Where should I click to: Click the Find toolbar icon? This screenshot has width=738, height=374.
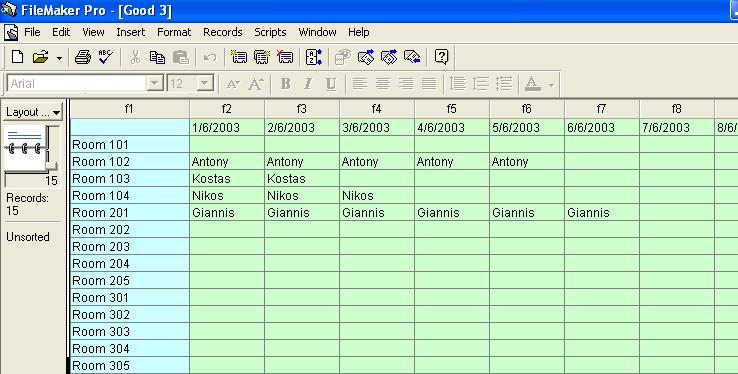coord(343,57)
